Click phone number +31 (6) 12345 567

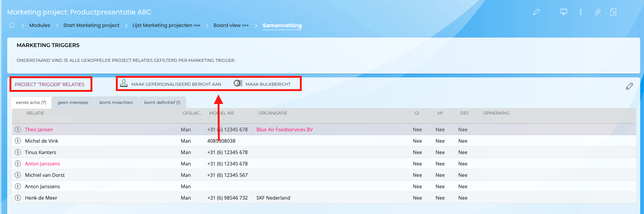point(228,175)
